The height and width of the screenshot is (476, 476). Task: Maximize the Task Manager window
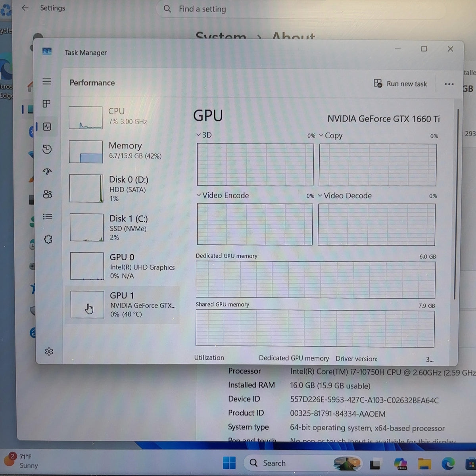point(424,49)
